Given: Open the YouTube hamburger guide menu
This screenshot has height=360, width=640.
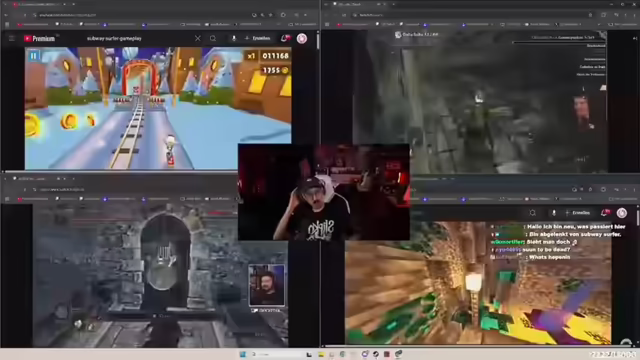Looking at the screenshot, I should pos(12,38).
